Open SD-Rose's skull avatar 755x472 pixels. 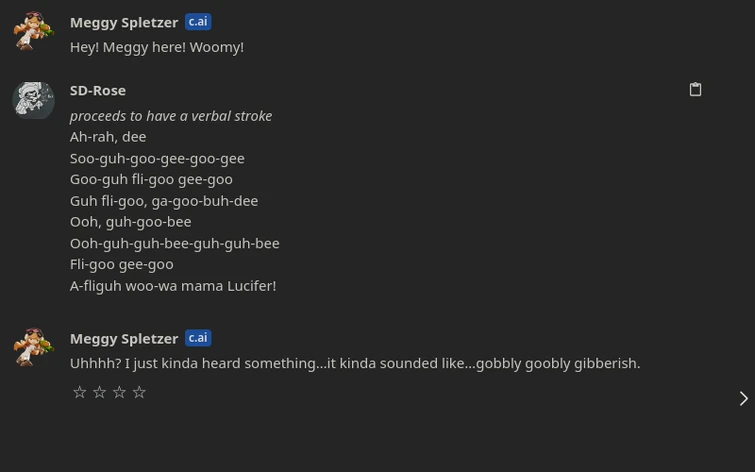pyautogui.click(x=33, y=100)
